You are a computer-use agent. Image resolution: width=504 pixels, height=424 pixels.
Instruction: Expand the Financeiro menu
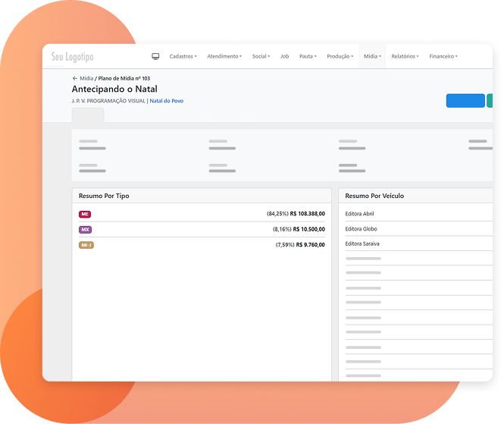(443, 56)
